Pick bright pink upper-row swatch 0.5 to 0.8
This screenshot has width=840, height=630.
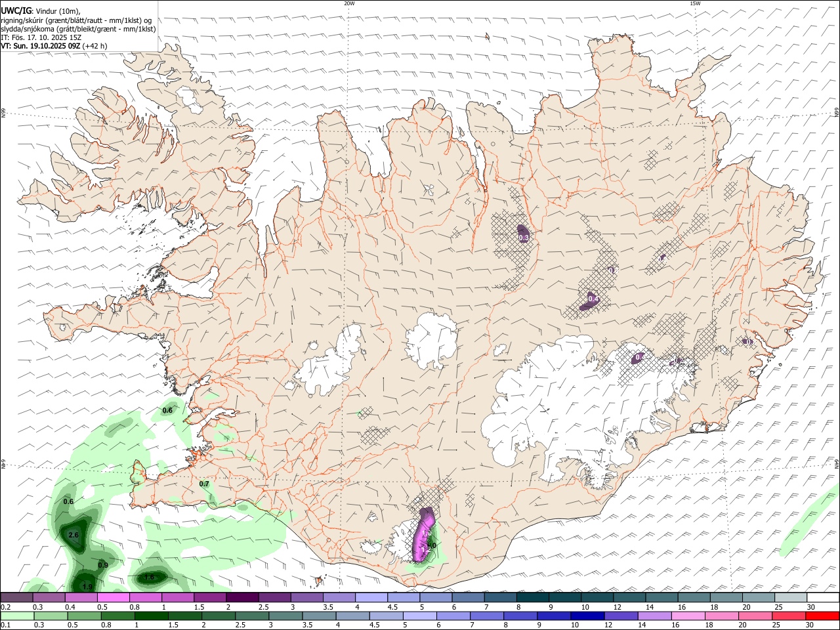point(113,598)
